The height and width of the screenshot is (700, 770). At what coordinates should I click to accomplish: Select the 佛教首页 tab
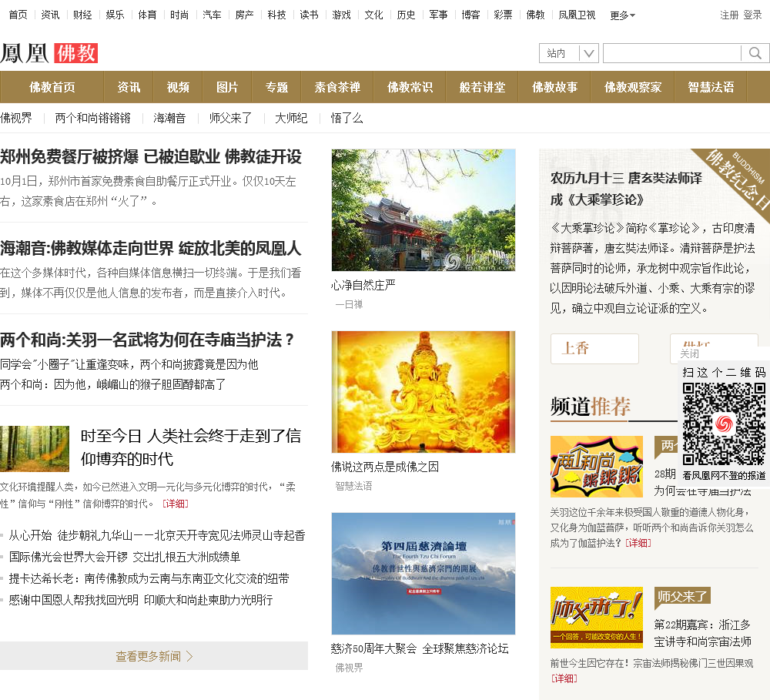52,87
